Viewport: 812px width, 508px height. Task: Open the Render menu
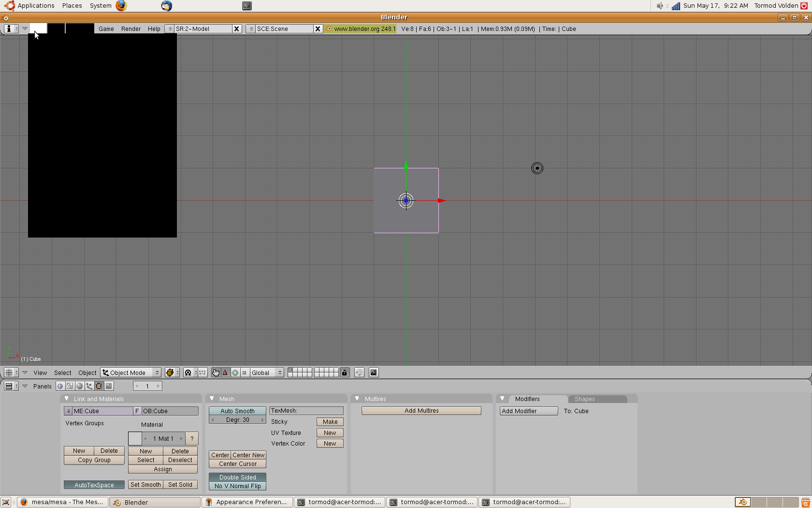coord(131,29)
